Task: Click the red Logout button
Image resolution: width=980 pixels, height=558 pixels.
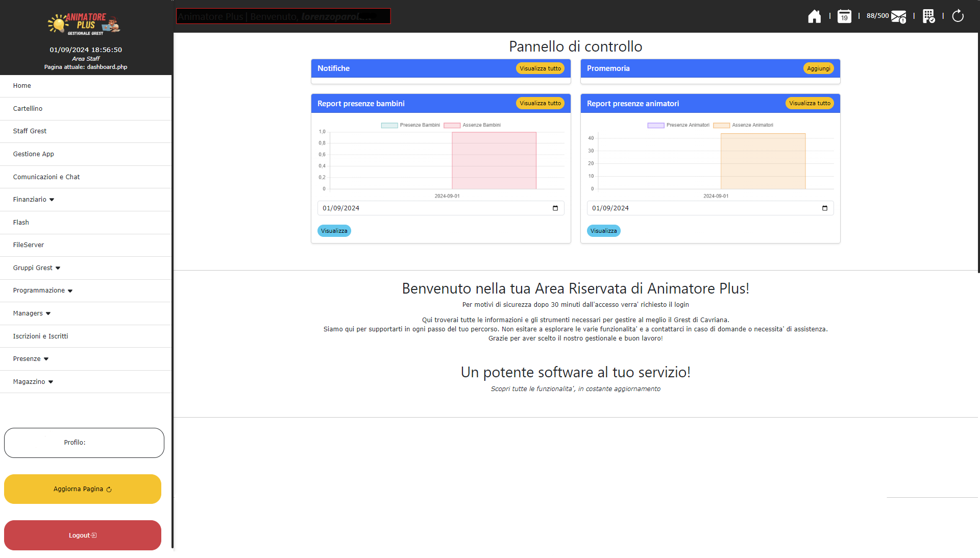Action: [83, 535]
